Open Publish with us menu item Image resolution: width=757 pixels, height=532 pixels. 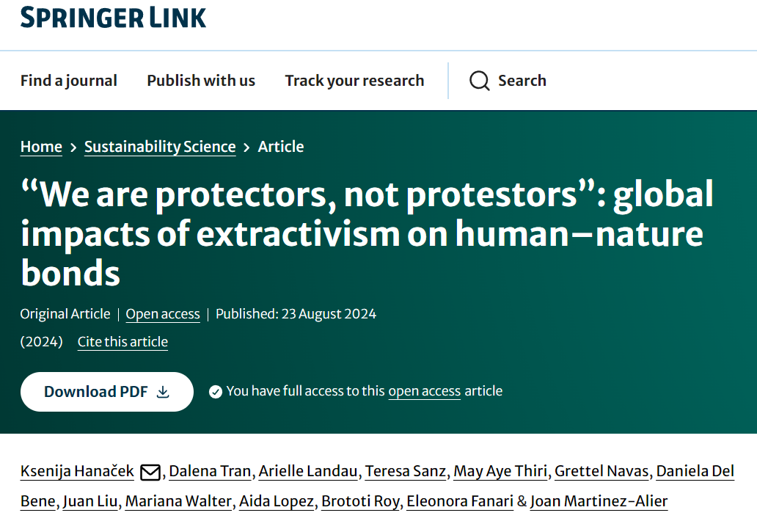point(201,81)
